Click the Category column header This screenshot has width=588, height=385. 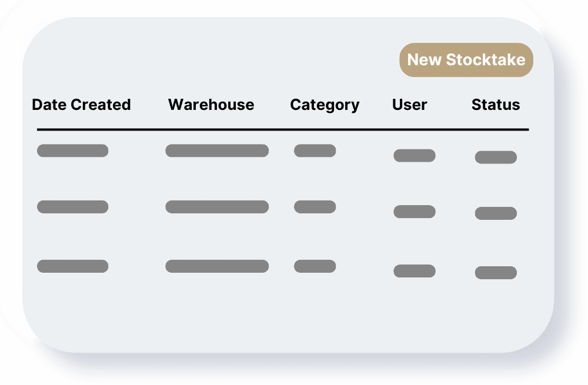[x=325, y=105]
